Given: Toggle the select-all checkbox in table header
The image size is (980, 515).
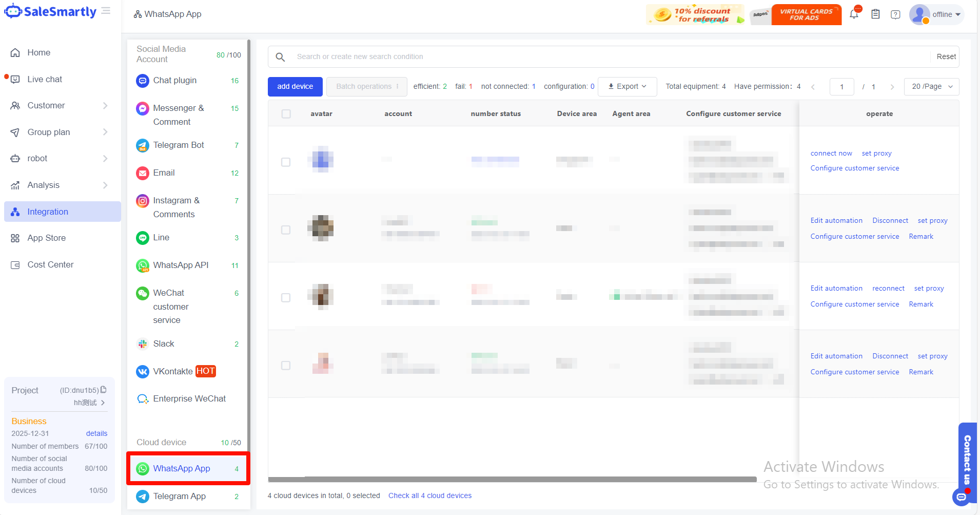Looking at the screenshot, I should (286, 114).
